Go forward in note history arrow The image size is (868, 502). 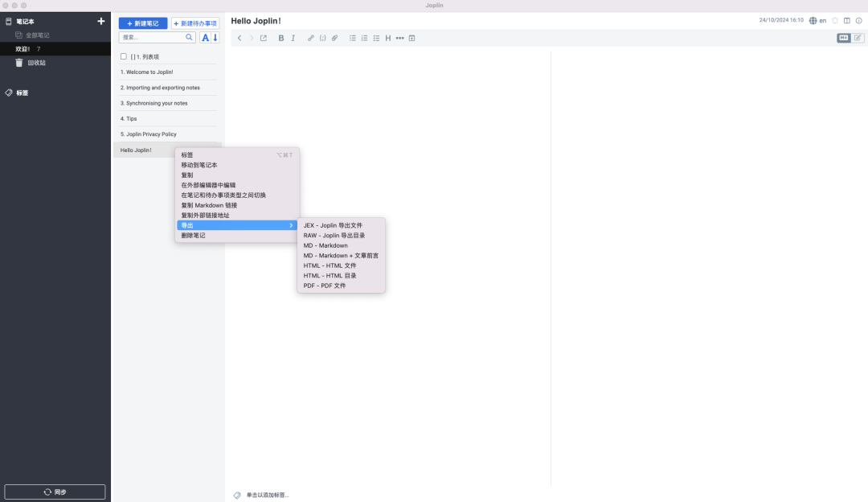point(252,39)
